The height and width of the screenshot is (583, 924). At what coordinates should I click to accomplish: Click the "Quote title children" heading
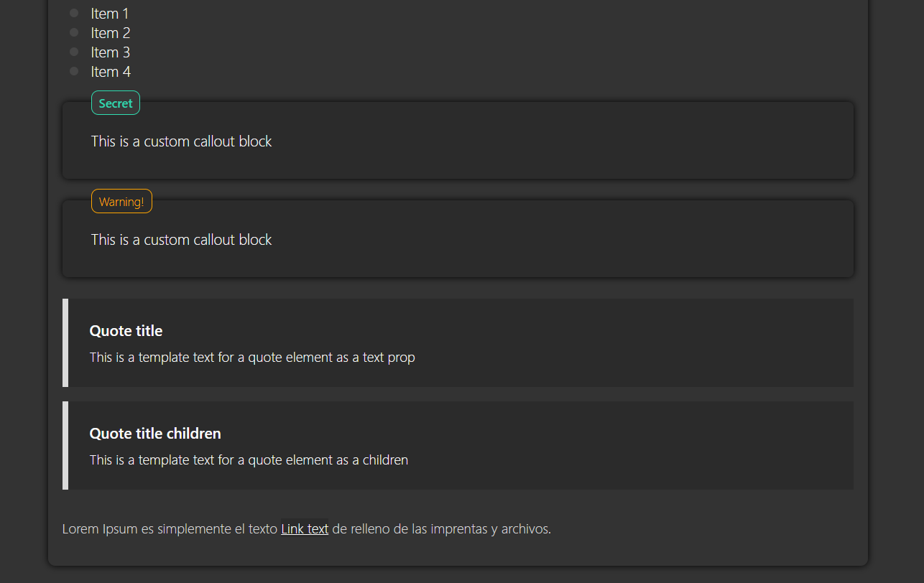(x=155, y=434)
